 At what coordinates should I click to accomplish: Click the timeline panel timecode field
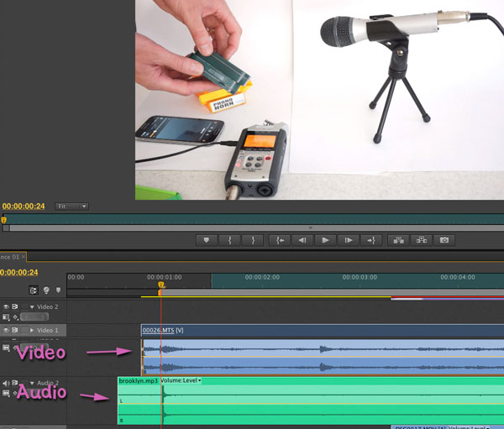pos(19,273)
